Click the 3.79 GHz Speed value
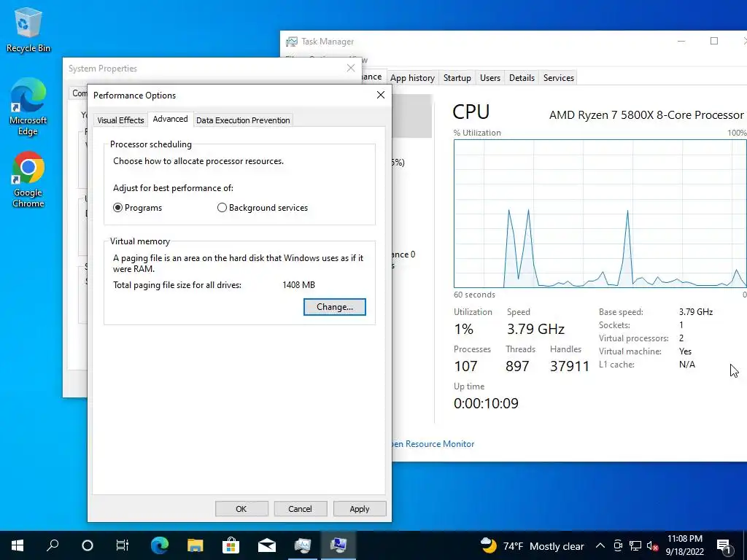The height and width of the screenshot is (560, 747). coord(535,329)
